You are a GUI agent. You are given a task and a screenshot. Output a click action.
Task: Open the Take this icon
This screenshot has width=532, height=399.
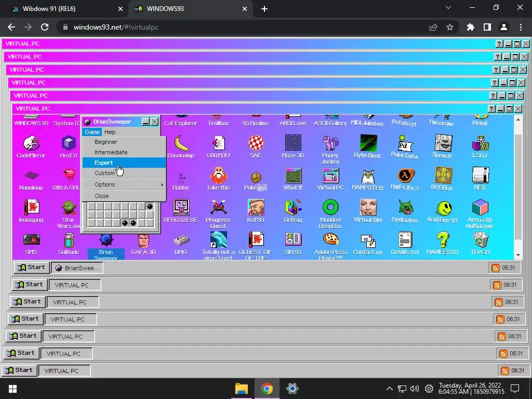[x=218, y=179]
